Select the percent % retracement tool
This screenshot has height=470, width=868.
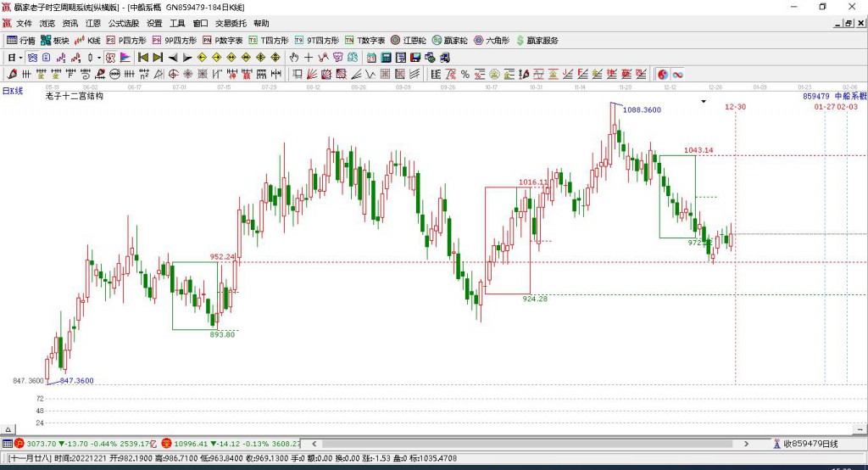coord(465,75)
